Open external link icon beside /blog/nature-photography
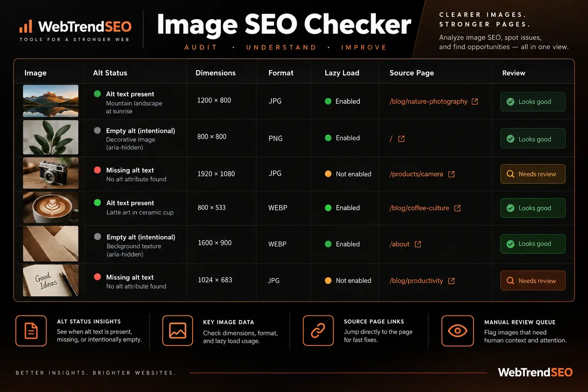The height and width of the screenshot is (392, 588). [x=474, y=101]
